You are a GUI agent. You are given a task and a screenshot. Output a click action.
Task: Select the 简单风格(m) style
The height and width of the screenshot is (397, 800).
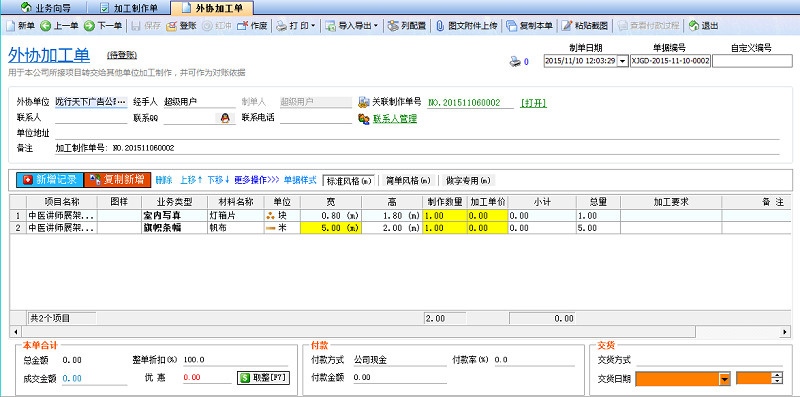[x=409, y=181]
